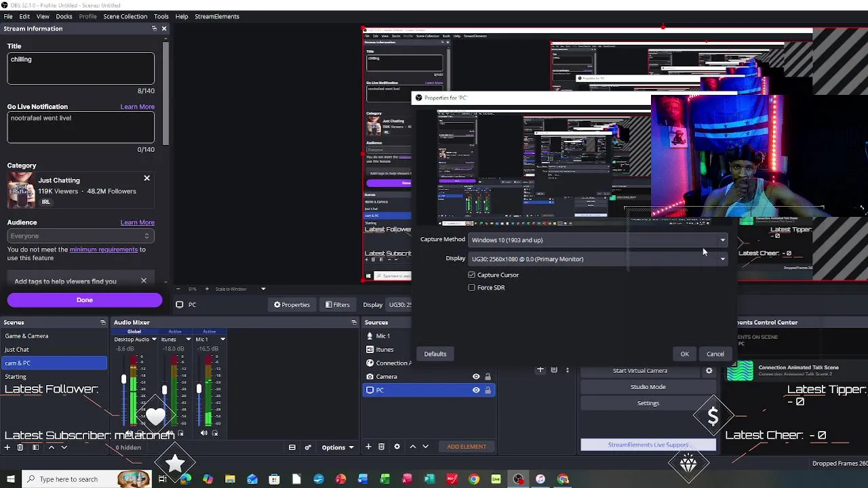The width and height of the screenshot is (868, 488).
Task: Toggle Mic 1 monitoring headphone icon
Action: 216,434
